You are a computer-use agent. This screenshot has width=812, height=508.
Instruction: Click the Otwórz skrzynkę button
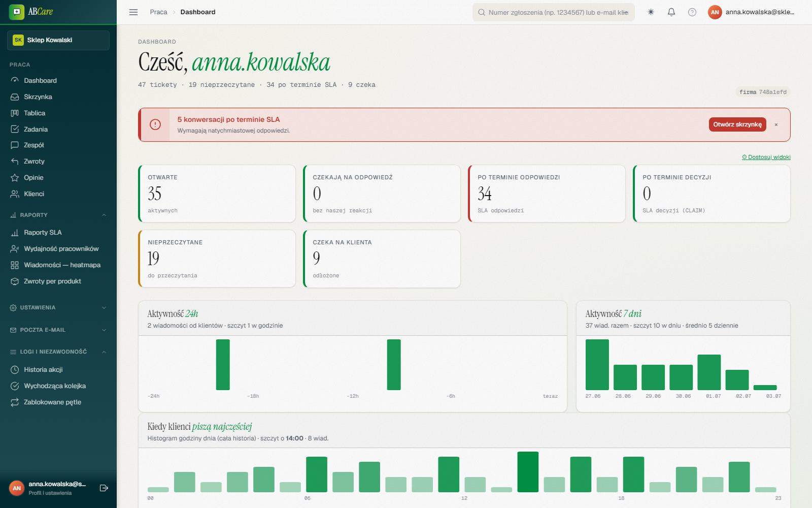click(x=737, y=124)
